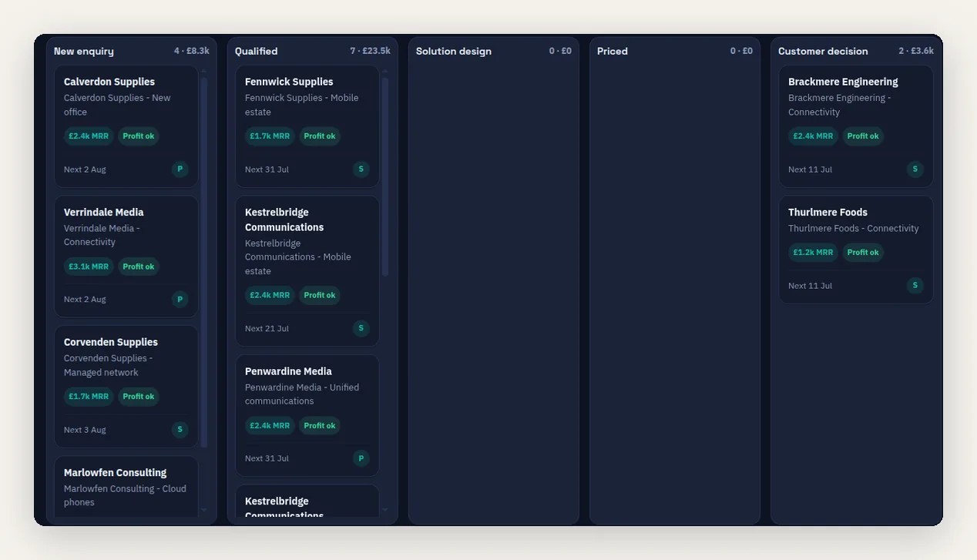Click Profit ok badge on Fennwick Supplies
The image size is (977, 560).
pyautogui.click(x=320, y=136)
